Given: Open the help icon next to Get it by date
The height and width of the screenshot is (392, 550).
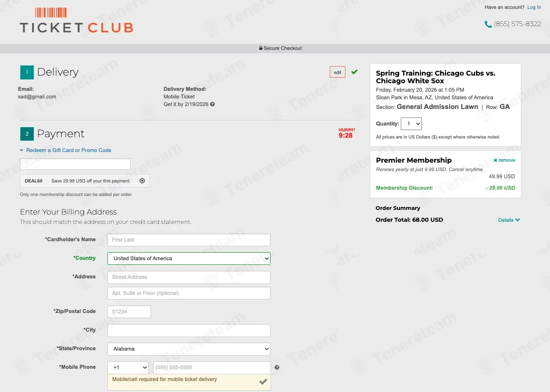Looking at the screenshot, I should pyautogui.click(x=212, y=104).
